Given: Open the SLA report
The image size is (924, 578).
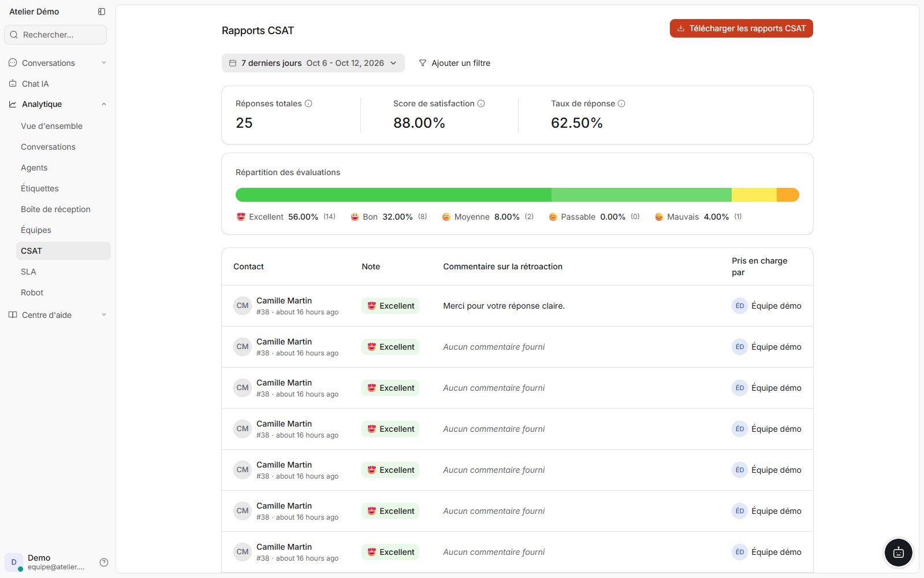Looking at the screenshot, I should tap(64, 272).
